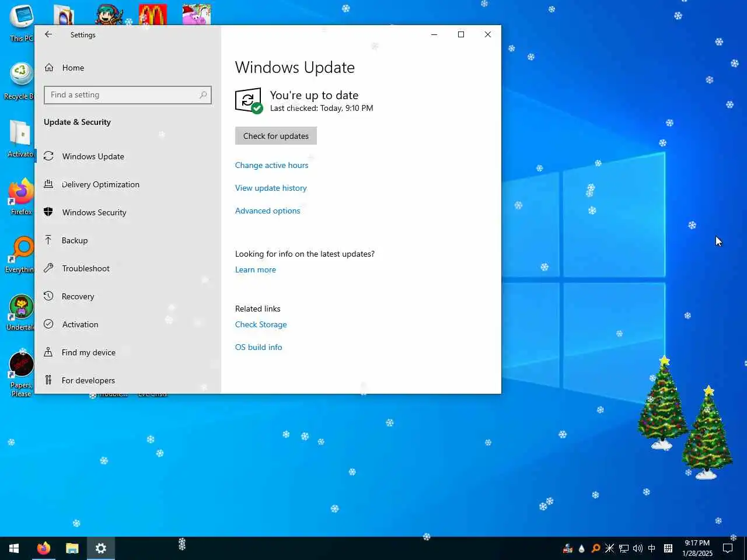
Task: Click the 'Windows Update' page title
Action: [295, 68]
